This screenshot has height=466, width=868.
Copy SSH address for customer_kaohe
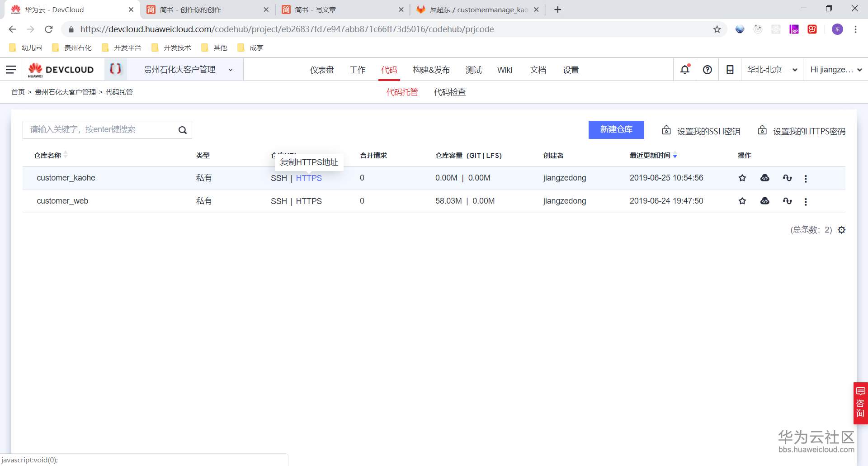tap(279, 178)
